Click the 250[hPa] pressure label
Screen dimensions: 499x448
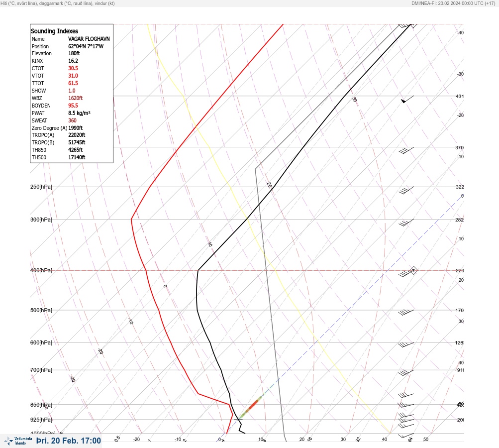click(41, 187)
